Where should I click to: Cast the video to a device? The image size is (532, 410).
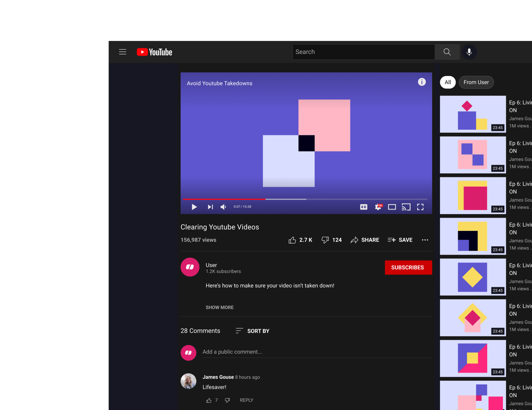pos(406,207)
